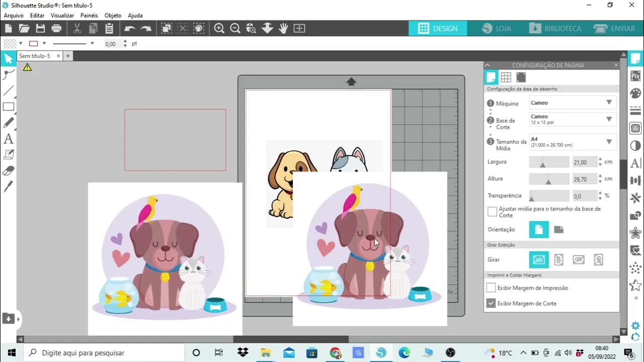Select the Rectangle shape tool
Viewport: 644px width, 362px height.
(x=8, y=107)
